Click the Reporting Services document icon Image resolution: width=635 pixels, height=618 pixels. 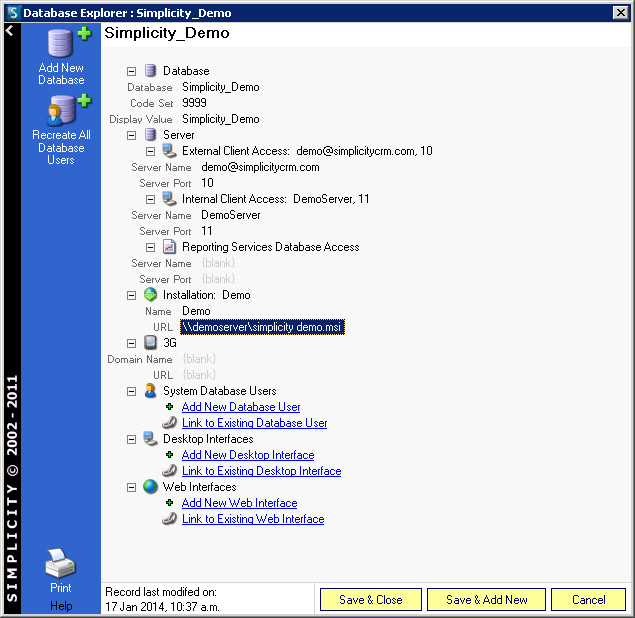pyautogui.click(x=169, y=247)
